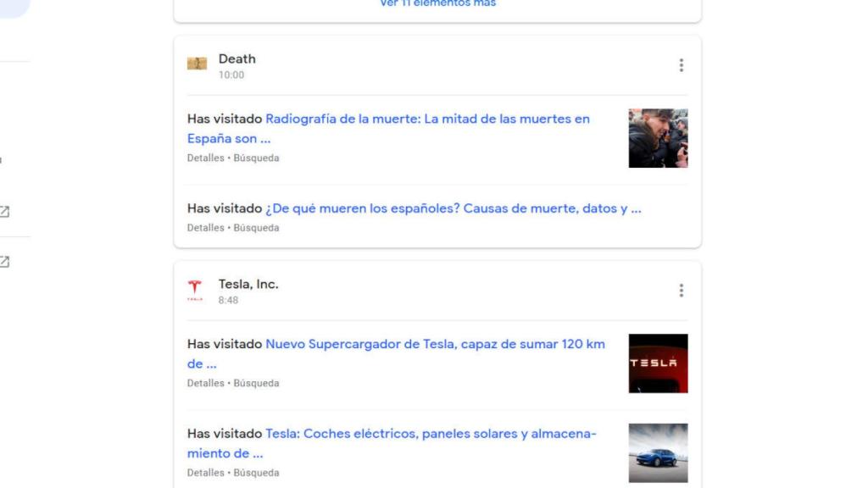This screenshot has height=488, width=868.
Task: Click the Death topic icon
Action: (197, 64)
